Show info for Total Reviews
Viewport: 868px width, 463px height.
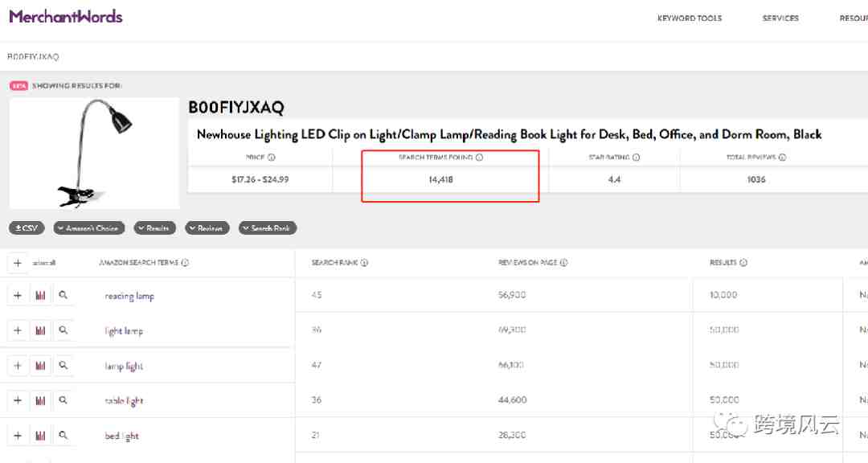(782, 158)
